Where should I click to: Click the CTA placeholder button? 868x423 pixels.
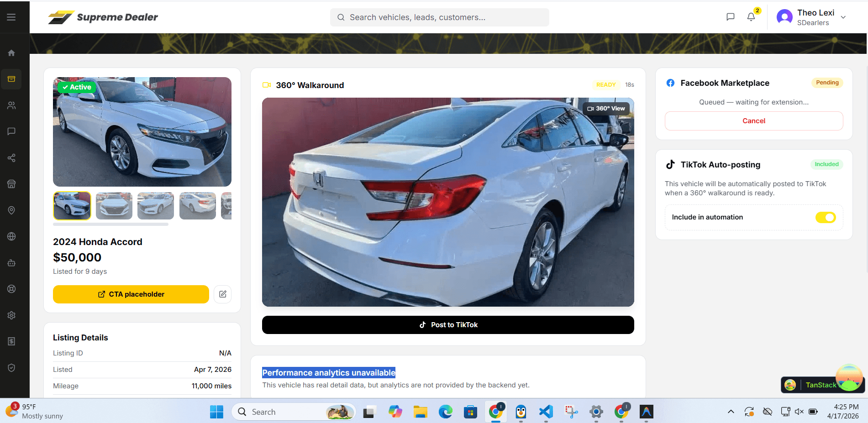click(131, 294)
